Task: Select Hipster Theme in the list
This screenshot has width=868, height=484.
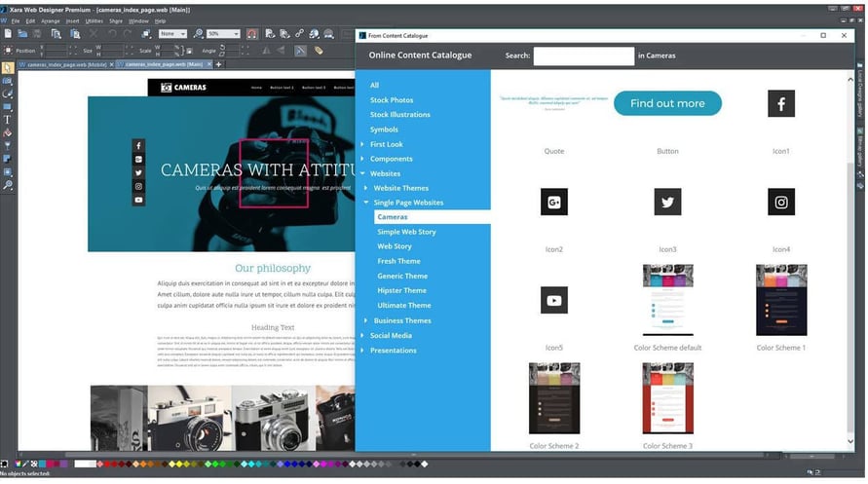Action: click(x=402, y=290)
